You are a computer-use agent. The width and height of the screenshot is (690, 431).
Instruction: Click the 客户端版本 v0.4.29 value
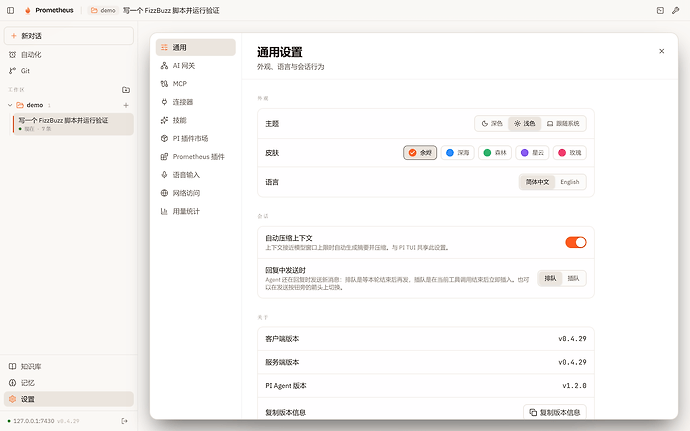(x=572, y=339)
